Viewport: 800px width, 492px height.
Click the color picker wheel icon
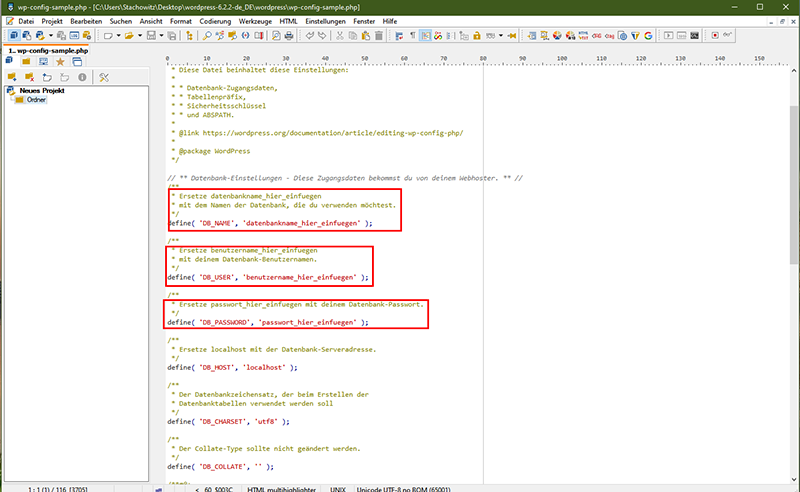coord(557,36)
